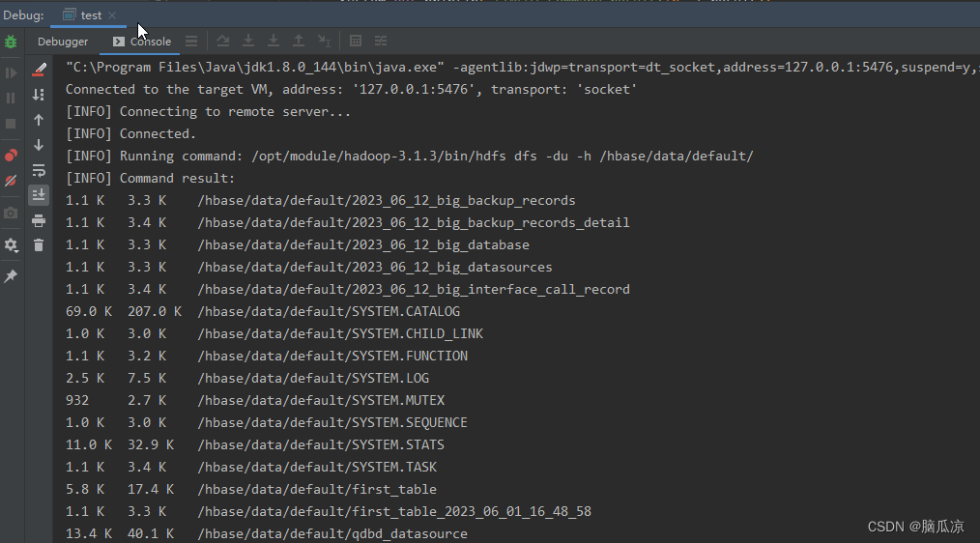This screenshot has width=980, height=543.
Task: Toggle the Mute Breakpoints slashed circle icon
Action: click(x=11, y=182)
